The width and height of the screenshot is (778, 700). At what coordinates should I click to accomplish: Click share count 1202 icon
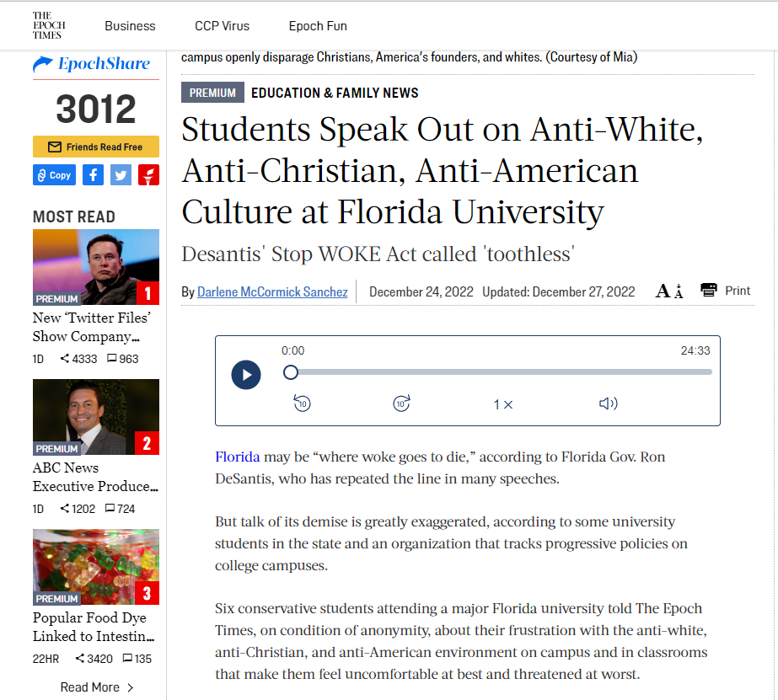65,508
